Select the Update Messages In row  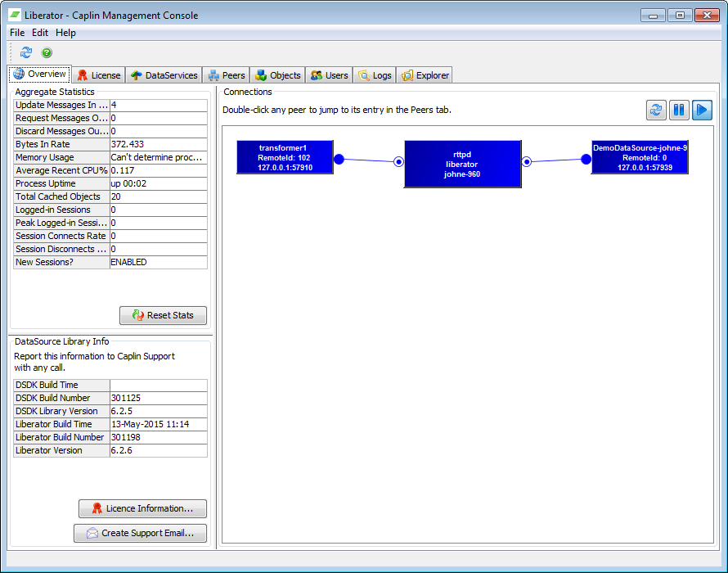[x=110, y=105]
